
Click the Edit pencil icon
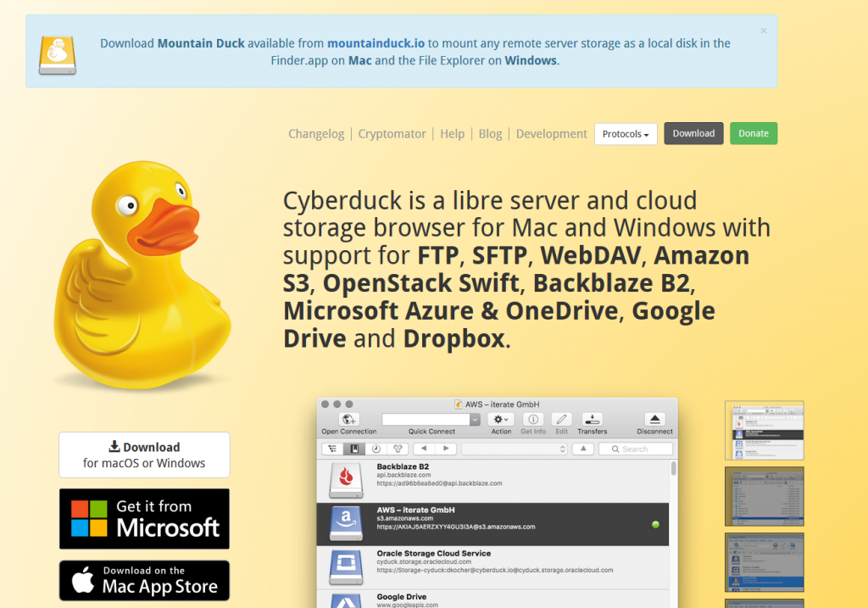(561, 419)
